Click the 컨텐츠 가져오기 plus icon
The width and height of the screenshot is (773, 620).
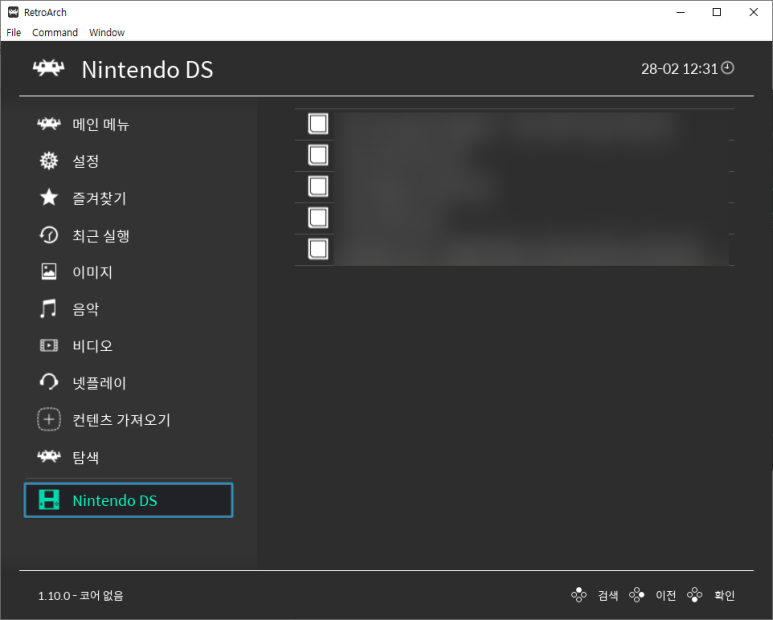[49, 419]
